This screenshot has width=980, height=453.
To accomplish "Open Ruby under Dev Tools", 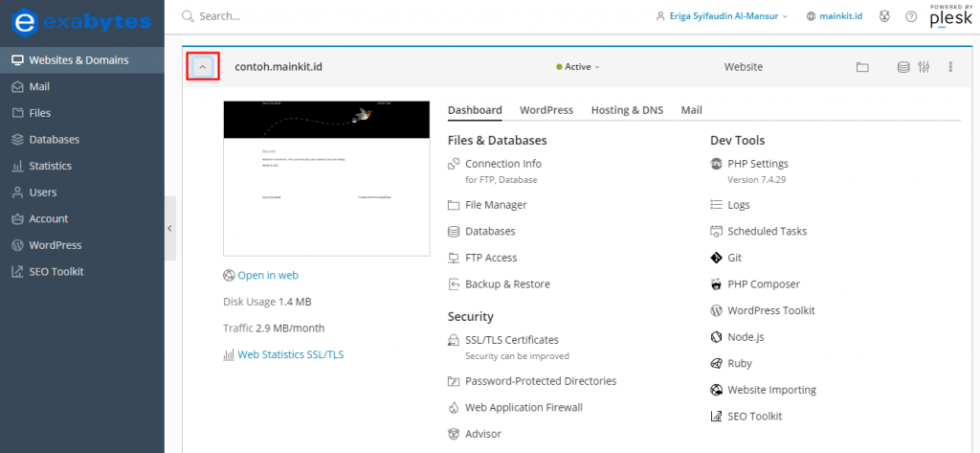I will [x=740, y=364].
